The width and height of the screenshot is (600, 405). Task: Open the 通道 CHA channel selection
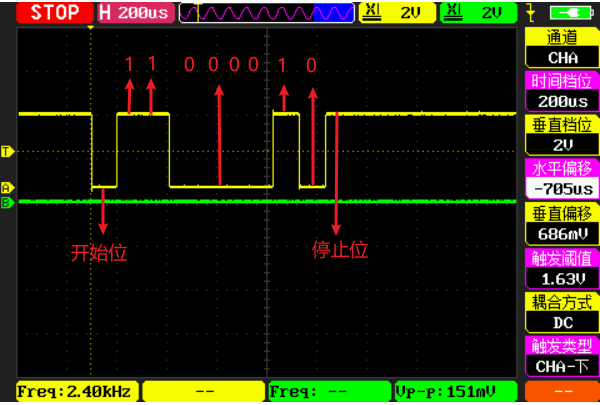pyautogui.click(x=561, y=46)
